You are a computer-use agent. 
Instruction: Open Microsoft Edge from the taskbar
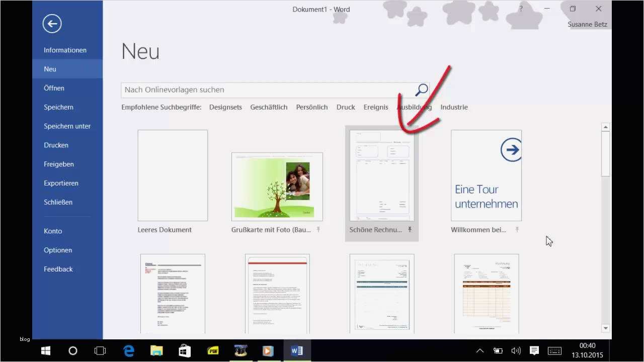128,350
